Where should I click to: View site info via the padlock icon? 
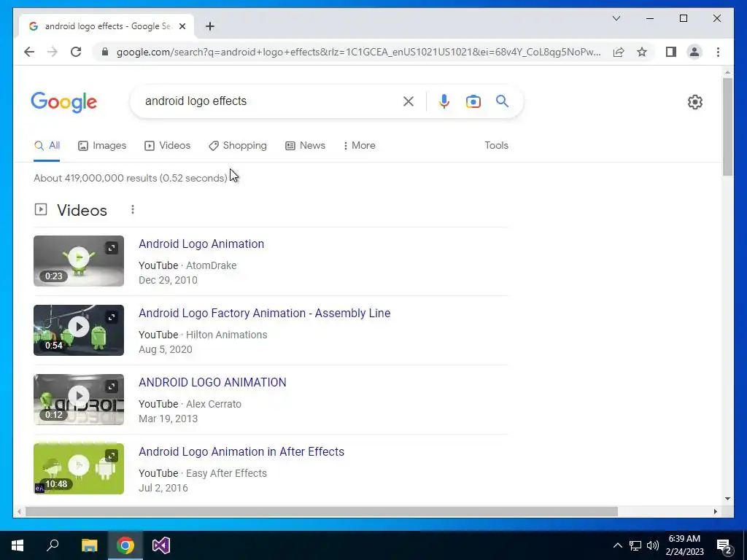pyautogui.click(x=105, y=52)
